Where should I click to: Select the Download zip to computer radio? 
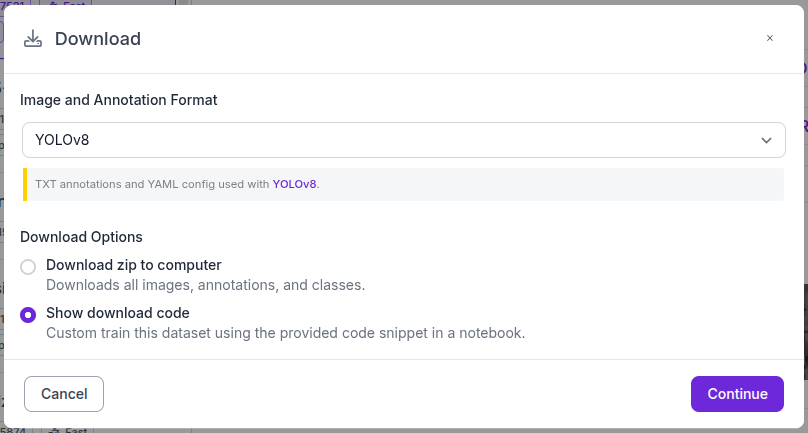coord(28,267)
